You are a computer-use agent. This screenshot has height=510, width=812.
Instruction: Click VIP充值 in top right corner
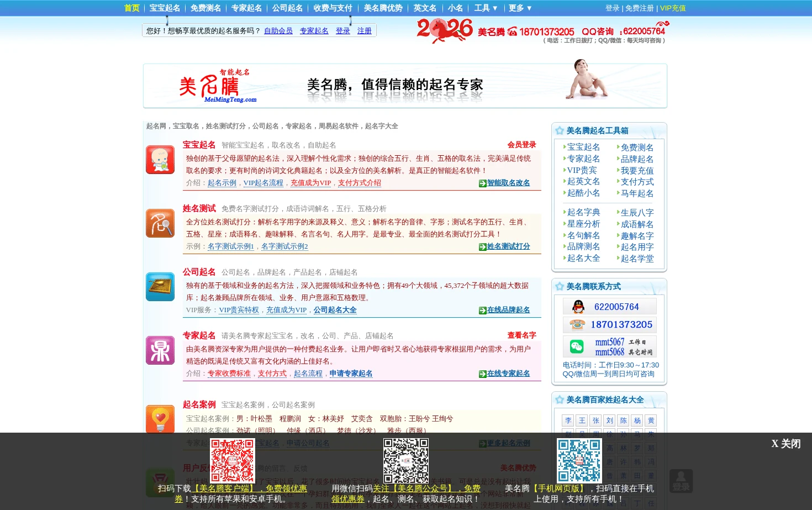click(673, 8)
